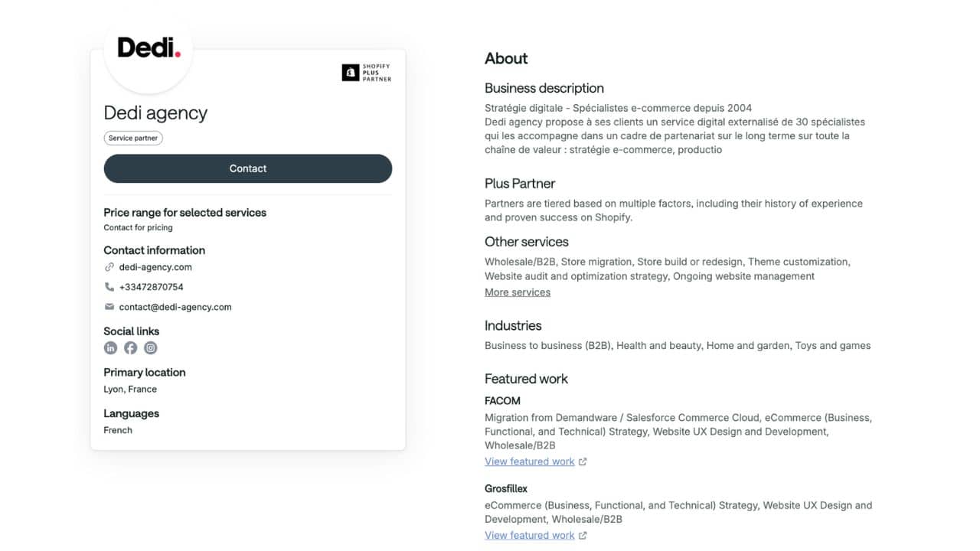The image size is (980, 551).
Task: Click the FACOM featured work title
Action: click(x=502, y=400)
